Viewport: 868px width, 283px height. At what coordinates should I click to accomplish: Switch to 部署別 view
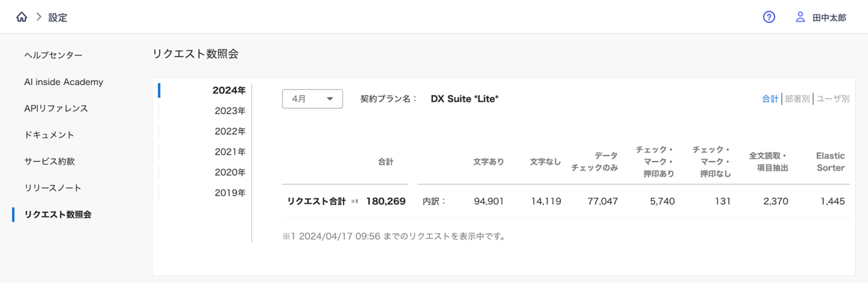coord(797,99)
